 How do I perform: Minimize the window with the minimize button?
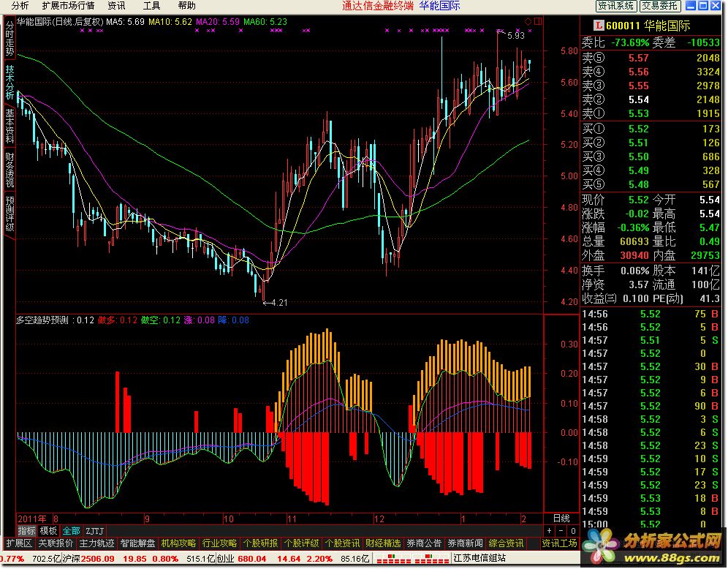point(691,6)
